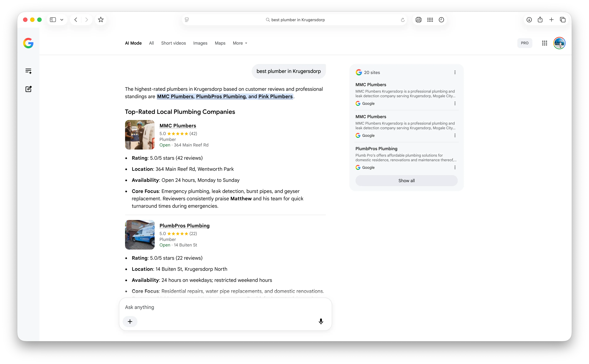Reload the current page
Screen dimensions: 589x364
click(402, 20)
